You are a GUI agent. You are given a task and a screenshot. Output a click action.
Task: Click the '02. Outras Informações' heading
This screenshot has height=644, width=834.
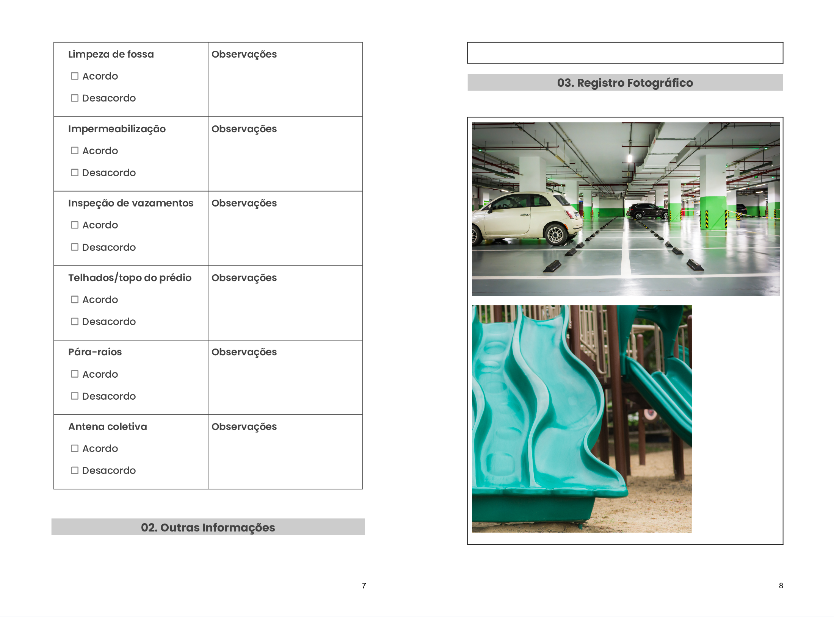[208, 527]
